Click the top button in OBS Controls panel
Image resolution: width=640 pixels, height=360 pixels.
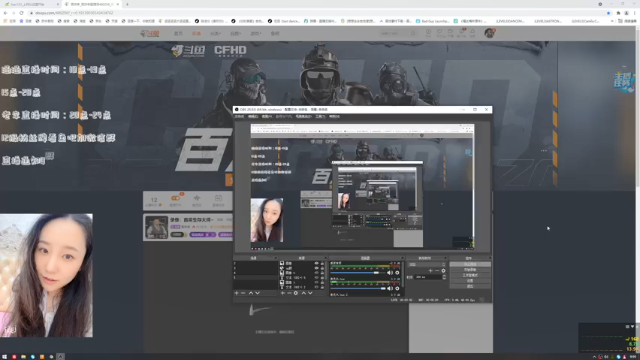click(470, 264)
